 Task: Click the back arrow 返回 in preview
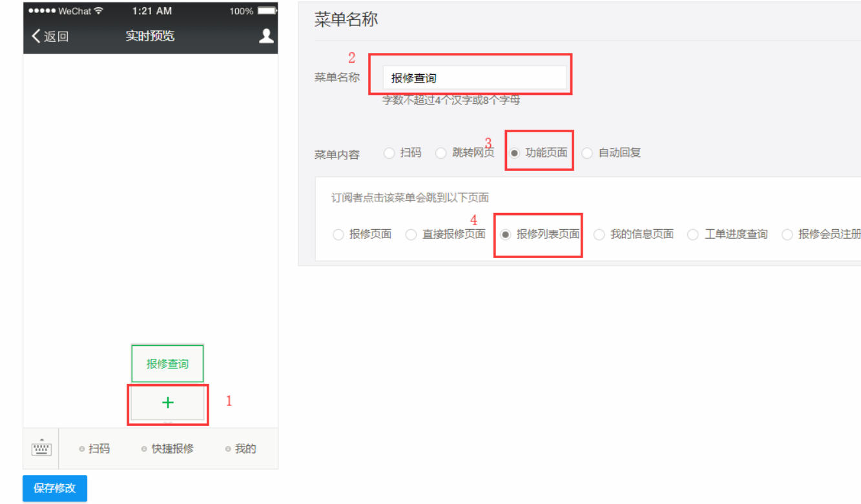point(50,36)
